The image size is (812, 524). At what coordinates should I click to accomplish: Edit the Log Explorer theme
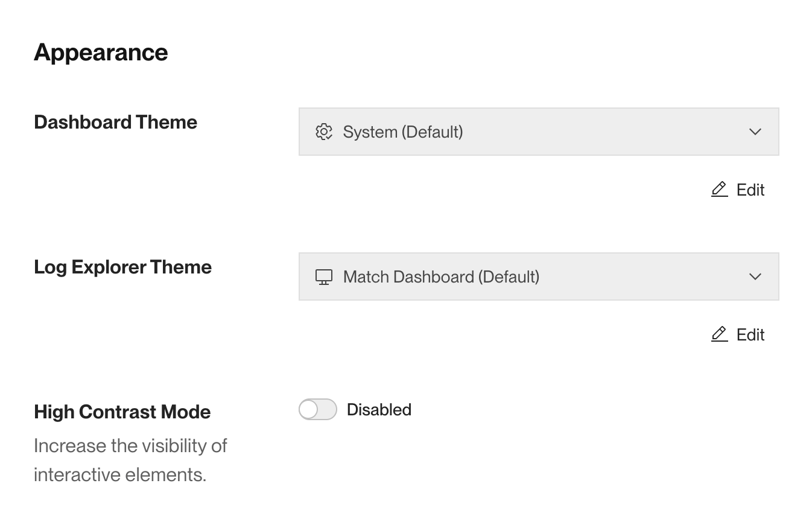737,334
